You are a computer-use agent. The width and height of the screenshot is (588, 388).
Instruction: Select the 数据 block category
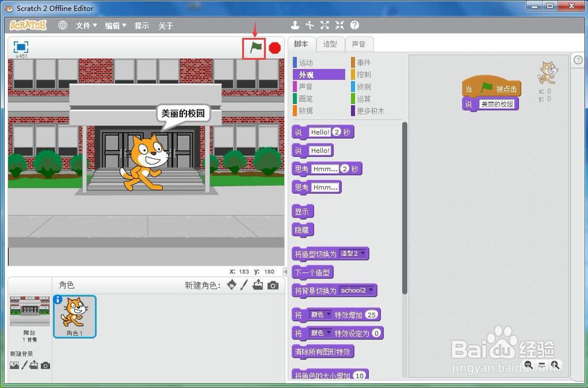tap(319, 111)
